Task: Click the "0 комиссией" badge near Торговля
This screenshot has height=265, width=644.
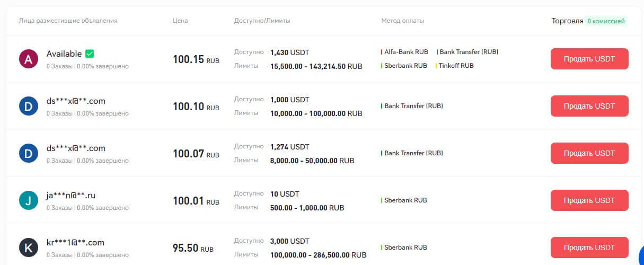Action: click(606, 21)
